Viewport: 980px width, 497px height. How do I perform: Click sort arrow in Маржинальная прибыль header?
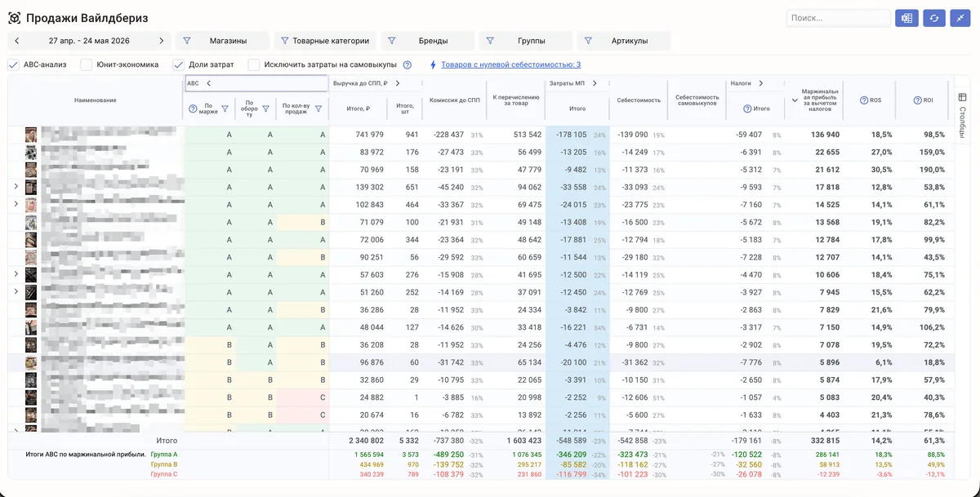point(795,100)
